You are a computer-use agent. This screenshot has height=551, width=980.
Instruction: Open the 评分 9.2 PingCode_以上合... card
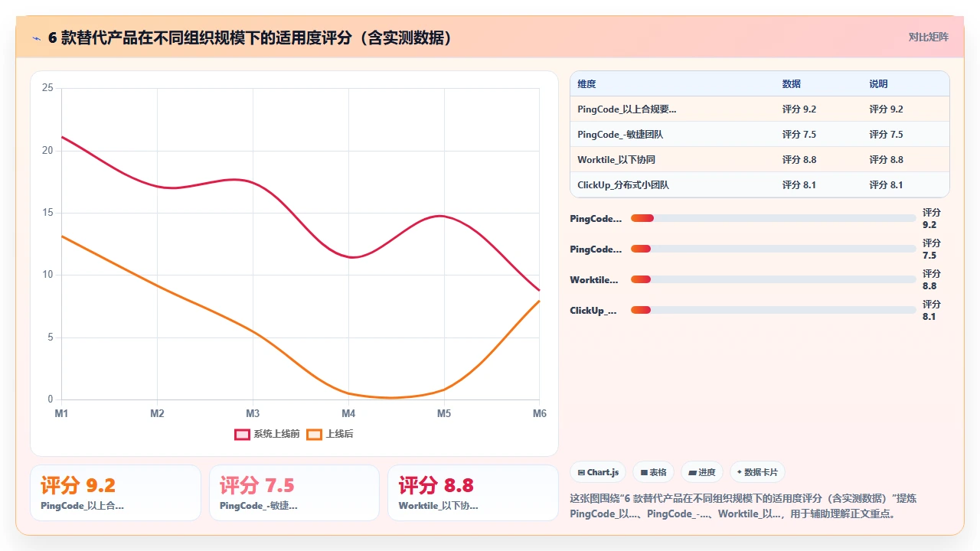(116, 493)
